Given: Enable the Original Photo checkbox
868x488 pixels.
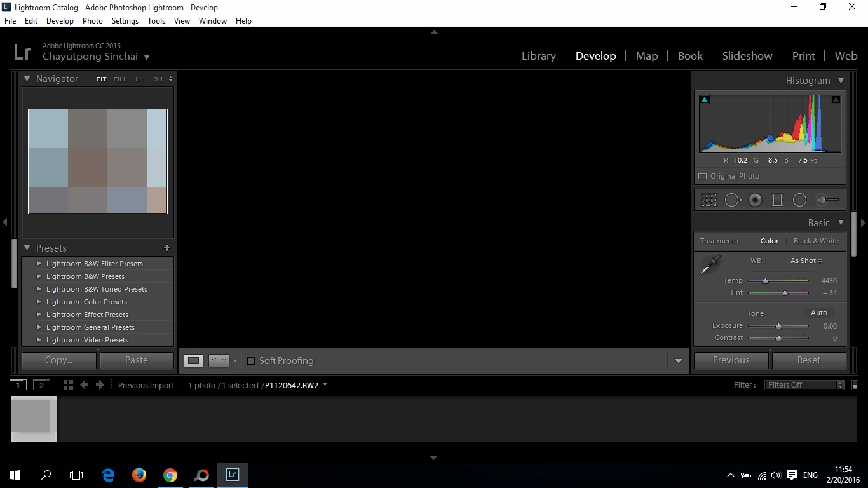Looking at the screenshot, I should [702, 176].
